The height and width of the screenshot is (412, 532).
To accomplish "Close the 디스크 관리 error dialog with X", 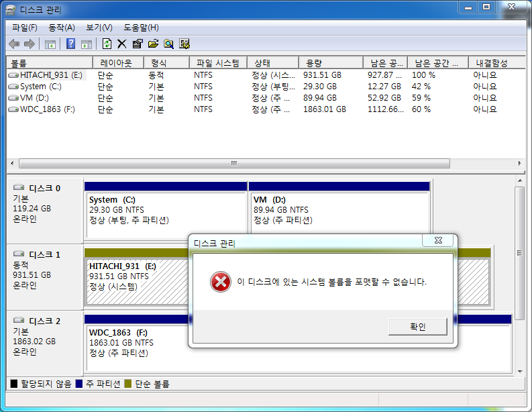I will 437,241.
